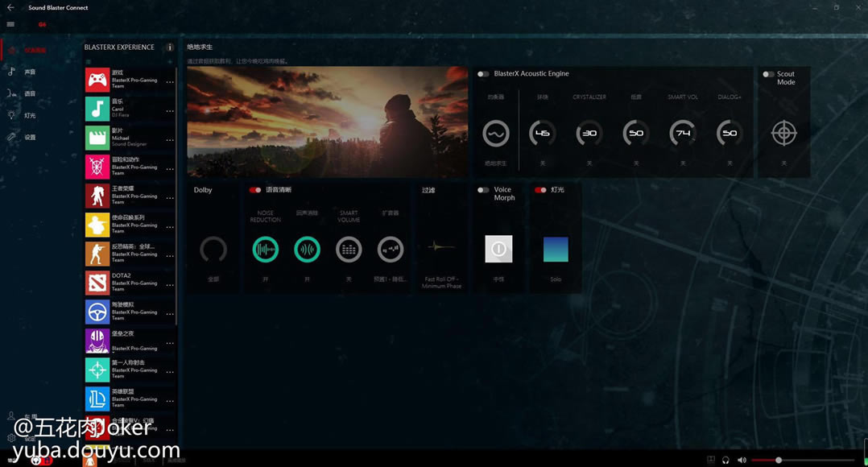Click the Sound Blaster Connect title text
The height and width of the screenshot is (467, 868).
[x=58, y=8]
